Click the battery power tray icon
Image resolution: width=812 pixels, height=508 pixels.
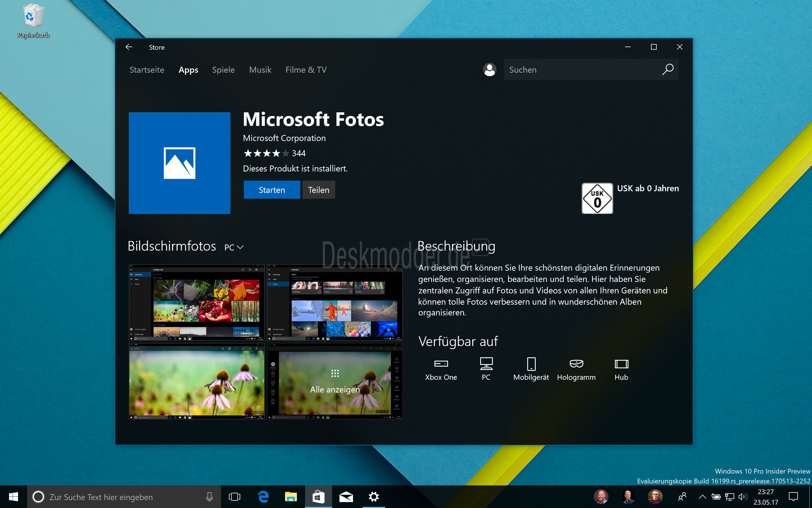716,497
